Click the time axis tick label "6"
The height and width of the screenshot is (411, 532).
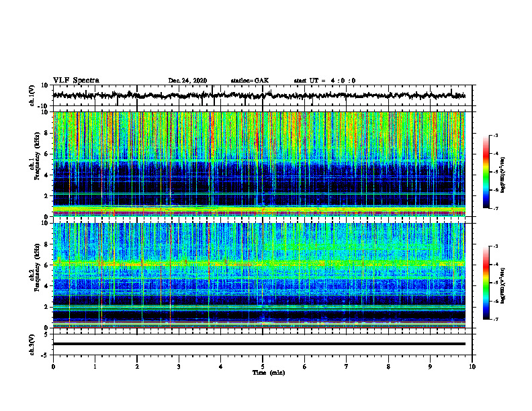click(x=305, y=367)
